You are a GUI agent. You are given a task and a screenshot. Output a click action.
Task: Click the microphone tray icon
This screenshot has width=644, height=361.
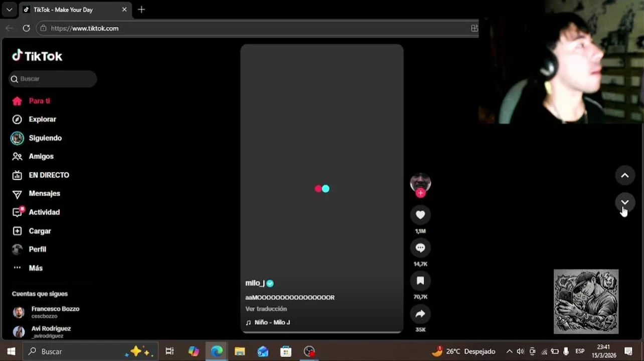(x=566, y=351)
